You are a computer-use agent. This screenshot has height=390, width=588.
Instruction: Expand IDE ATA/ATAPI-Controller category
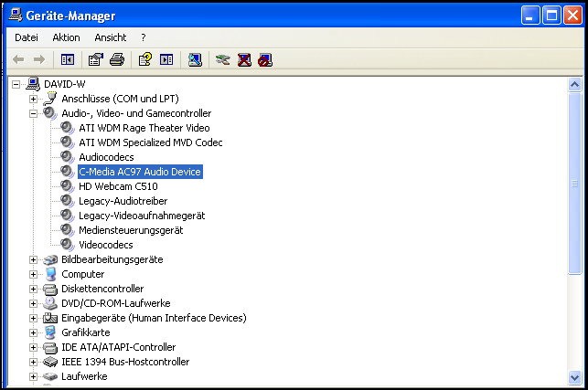coord(33,347)
